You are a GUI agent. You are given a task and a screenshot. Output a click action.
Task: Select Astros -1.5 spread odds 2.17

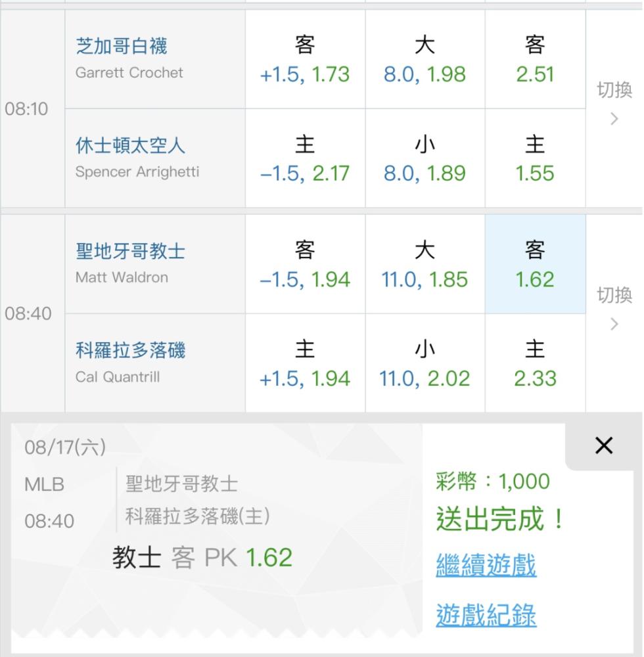[x=305, y=158]
